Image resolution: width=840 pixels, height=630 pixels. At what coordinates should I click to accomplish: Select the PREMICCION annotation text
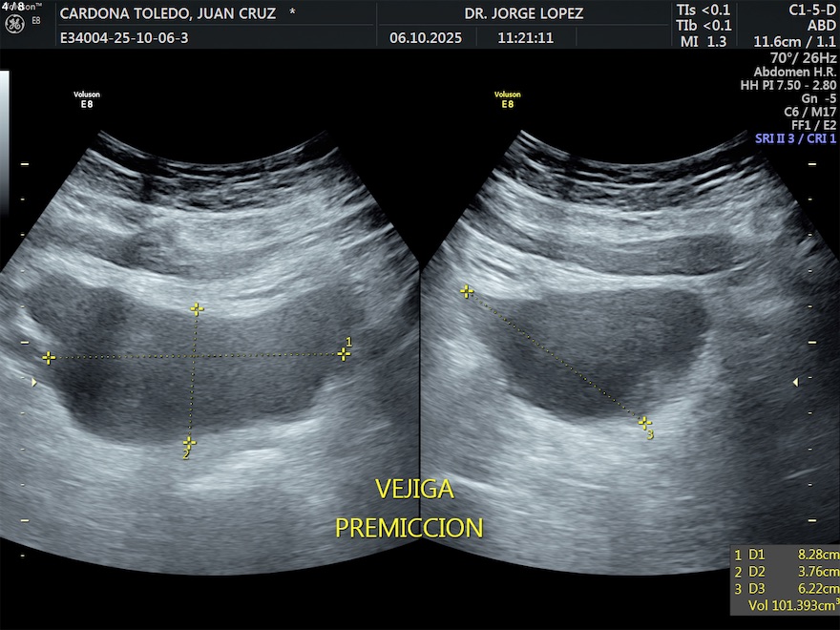click(409, 528)
